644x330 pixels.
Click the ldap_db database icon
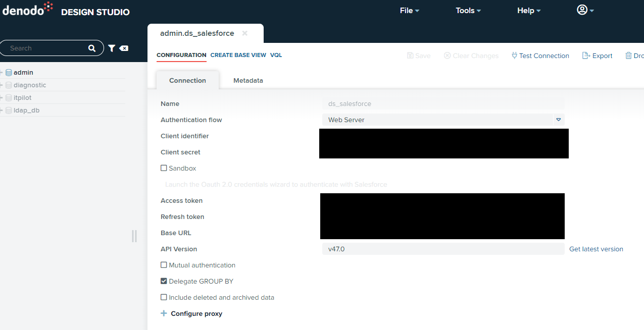pos(9,111)
